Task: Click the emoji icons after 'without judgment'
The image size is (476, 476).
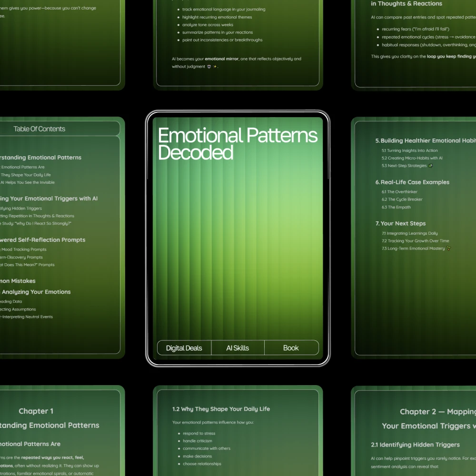Action: [212, 67]
